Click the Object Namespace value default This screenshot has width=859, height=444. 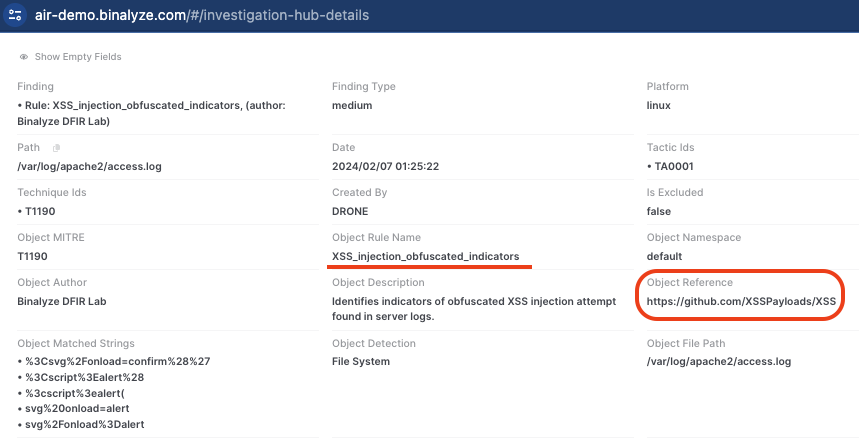[x=666, y=256]
